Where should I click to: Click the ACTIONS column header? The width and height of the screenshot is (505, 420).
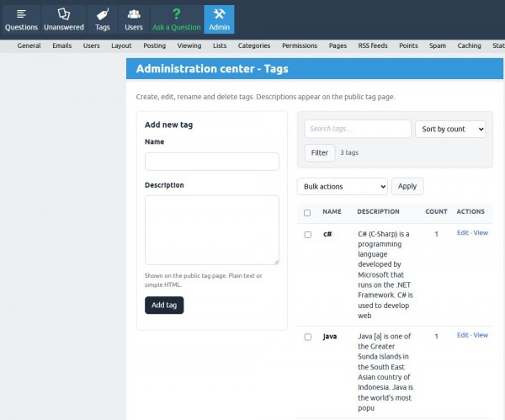(470, 211)
